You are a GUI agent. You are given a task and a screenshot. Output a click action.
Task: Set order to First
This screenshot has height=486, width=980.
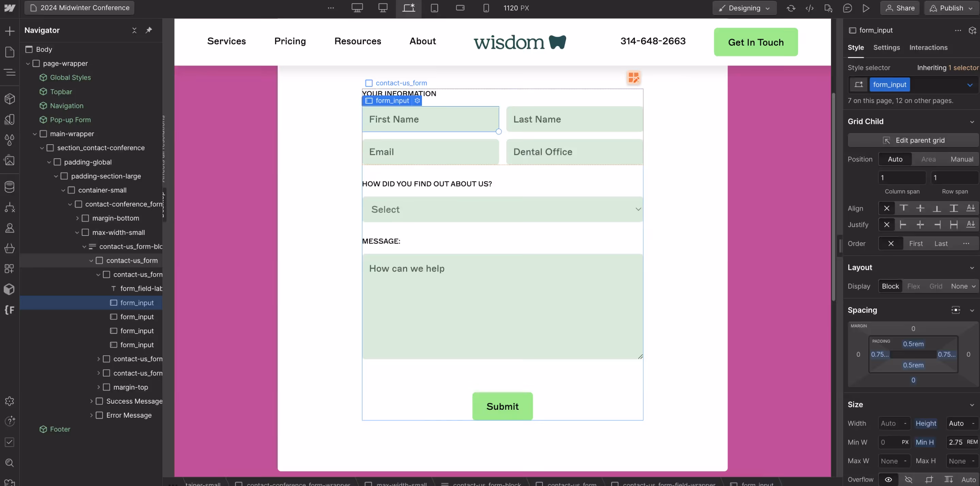pyautogui.click(x=916, y=244)
